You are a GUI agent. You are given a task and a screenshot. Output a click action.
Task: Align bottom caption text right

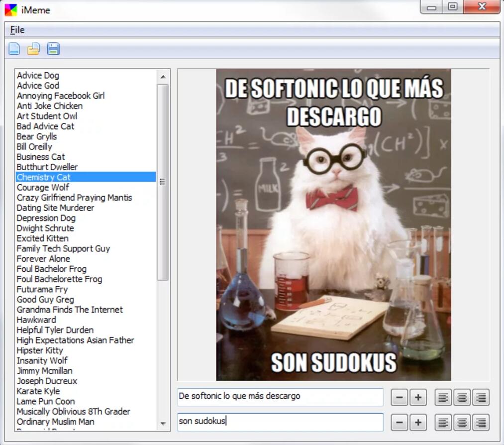[x=481, y=422]
